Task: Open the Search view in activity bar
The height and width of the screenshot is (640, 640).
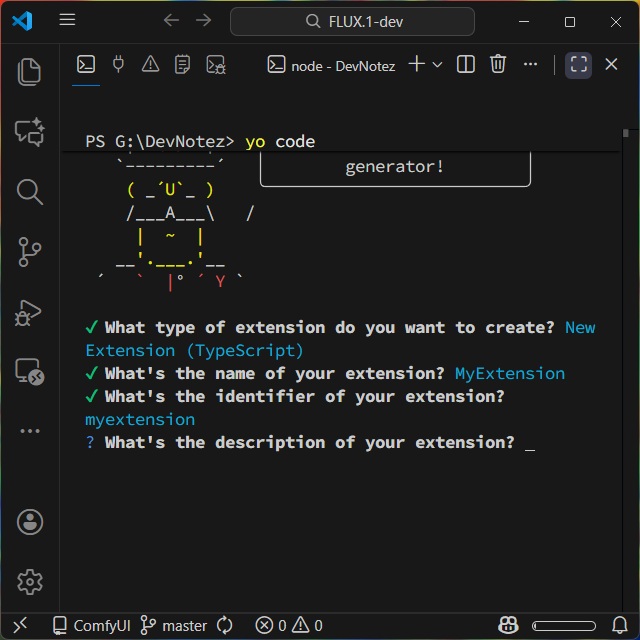Action: click(30, 192)
